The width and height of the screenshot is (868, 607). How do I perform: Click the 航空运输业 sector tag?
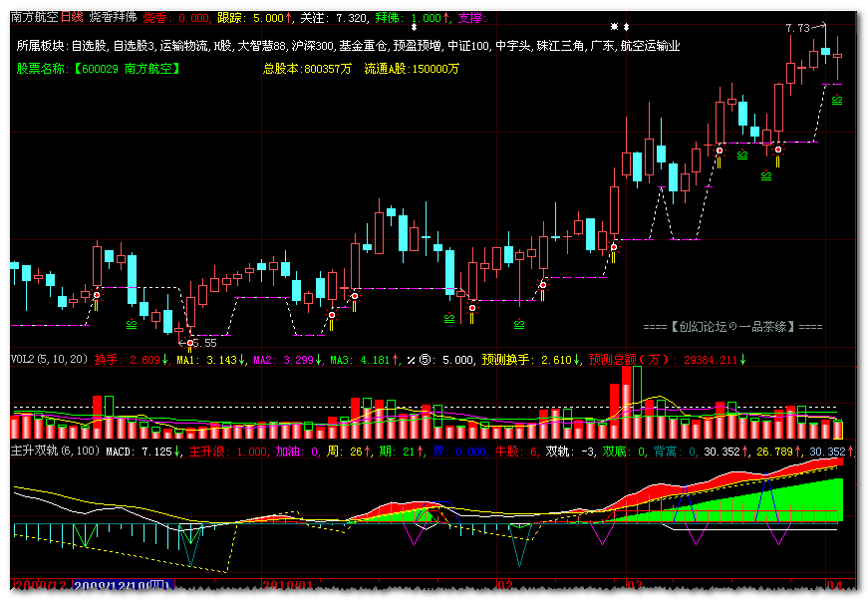tap(650, 46)
